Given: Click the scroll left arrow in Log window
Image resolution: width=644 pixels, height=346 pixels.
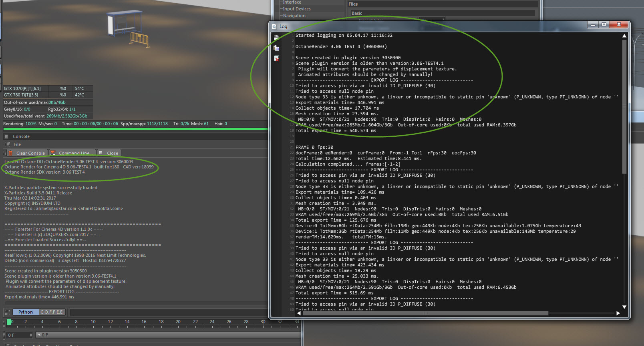Looking at the screenshot, I should click(x=299, y=313).
